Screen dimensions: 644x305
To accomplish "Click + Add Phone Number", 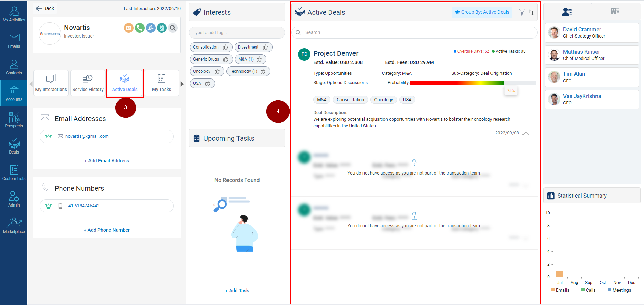I will click(x=107, y=230).
